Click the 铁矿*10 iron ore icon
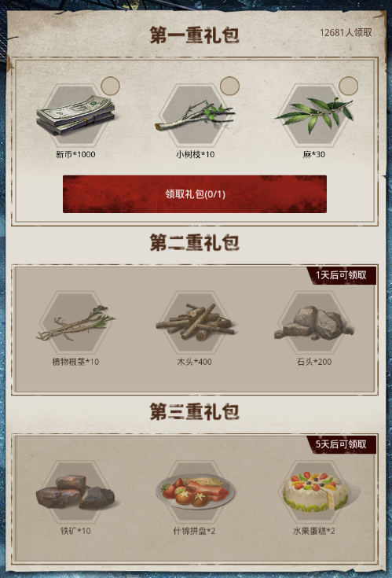 pyautogui.click(x=75, y=492)
